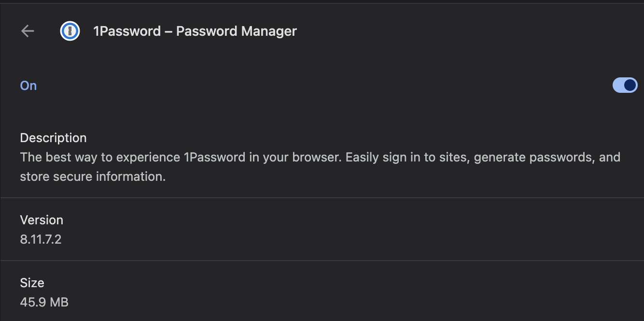Click the horizontal divider above Size
This screenshot has height=321, width=644.
tap(322, 261)
